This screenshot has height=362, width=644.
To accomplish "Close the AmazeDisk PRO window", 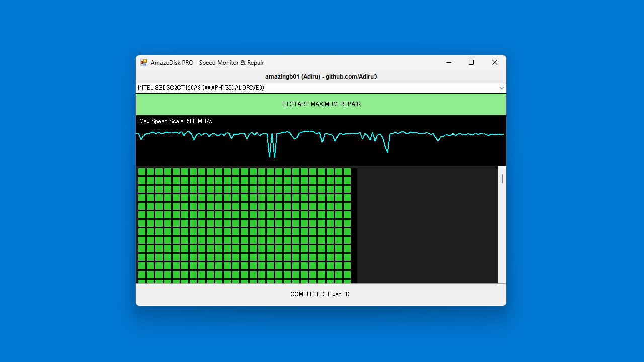I will coord(495,63).
